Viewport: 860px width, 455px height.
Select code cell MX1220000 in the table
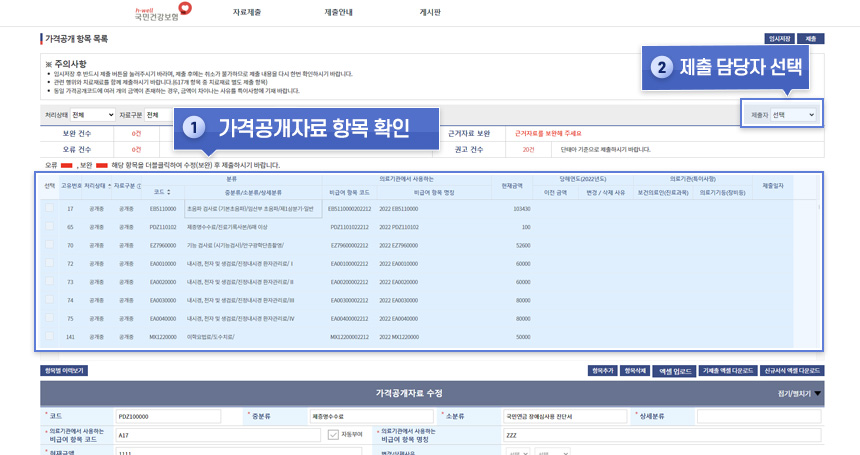point(163,337)
